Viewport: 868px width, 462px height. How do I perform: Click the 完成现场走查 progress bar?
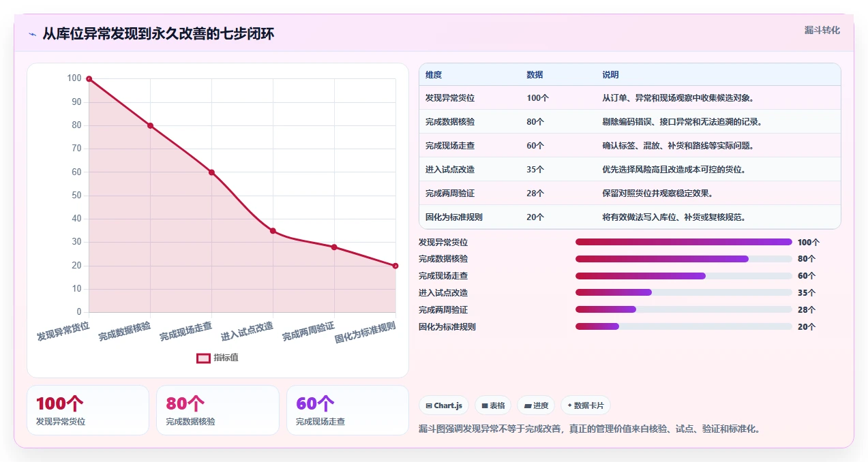684,276
